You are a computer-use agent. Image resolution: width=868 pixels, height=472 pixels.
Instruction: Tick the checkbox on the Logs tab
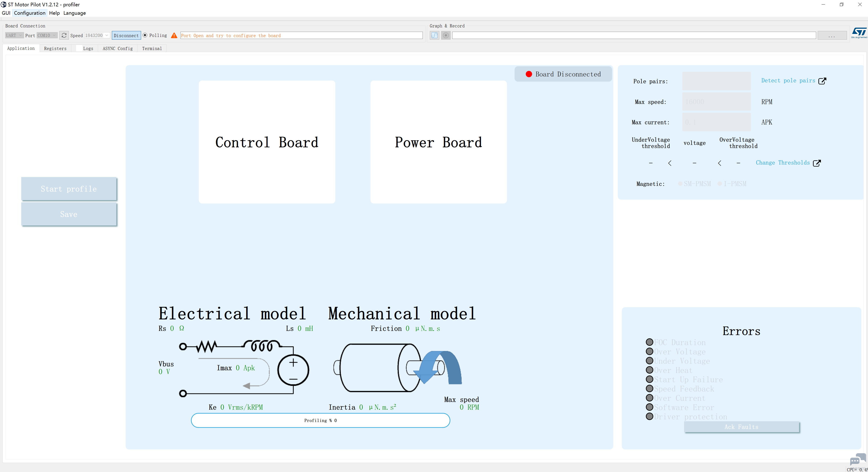pos(79,48)
